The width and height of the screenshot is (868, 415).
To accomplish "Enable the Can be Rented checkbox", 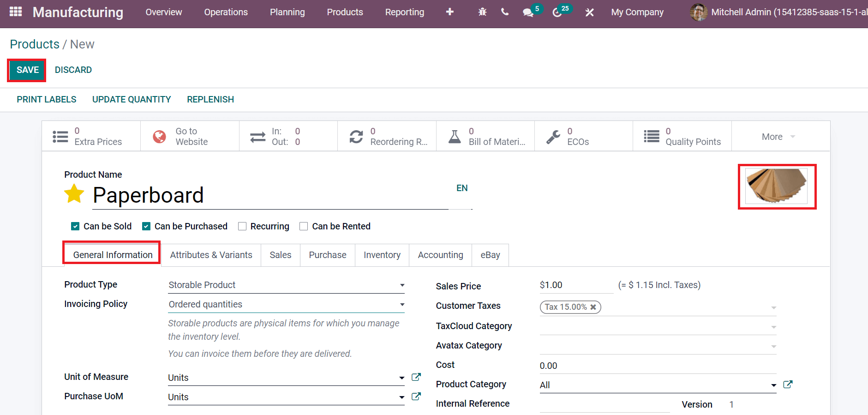I will 304,226.
